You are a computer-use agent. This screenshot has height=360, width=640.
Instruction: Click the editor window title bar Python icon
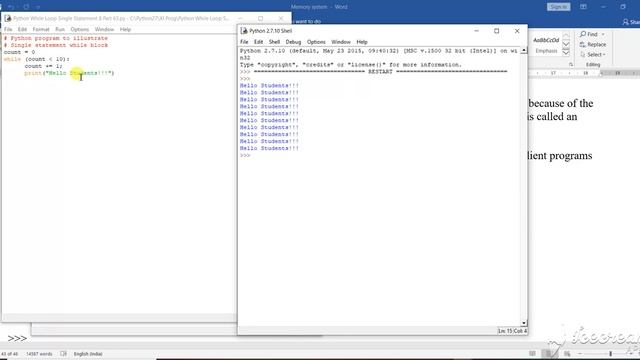click(8, 18)
